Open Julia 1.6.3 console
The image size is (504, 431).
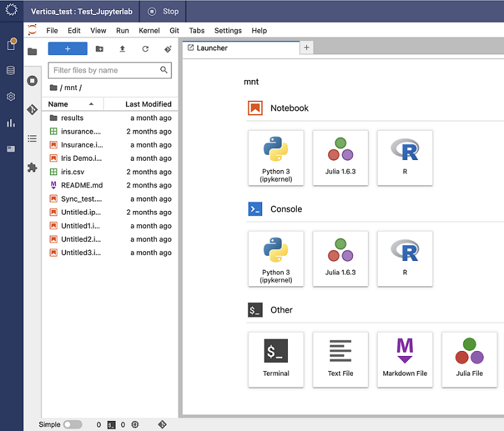coord(340,259)
